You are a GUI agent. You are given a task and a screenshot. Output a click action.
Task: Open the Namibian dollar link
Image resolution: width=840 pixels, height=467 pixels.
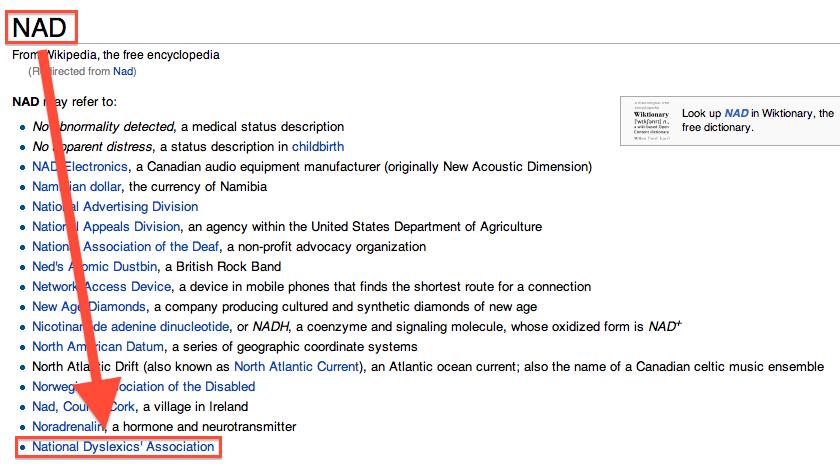(x=77, y=186)
